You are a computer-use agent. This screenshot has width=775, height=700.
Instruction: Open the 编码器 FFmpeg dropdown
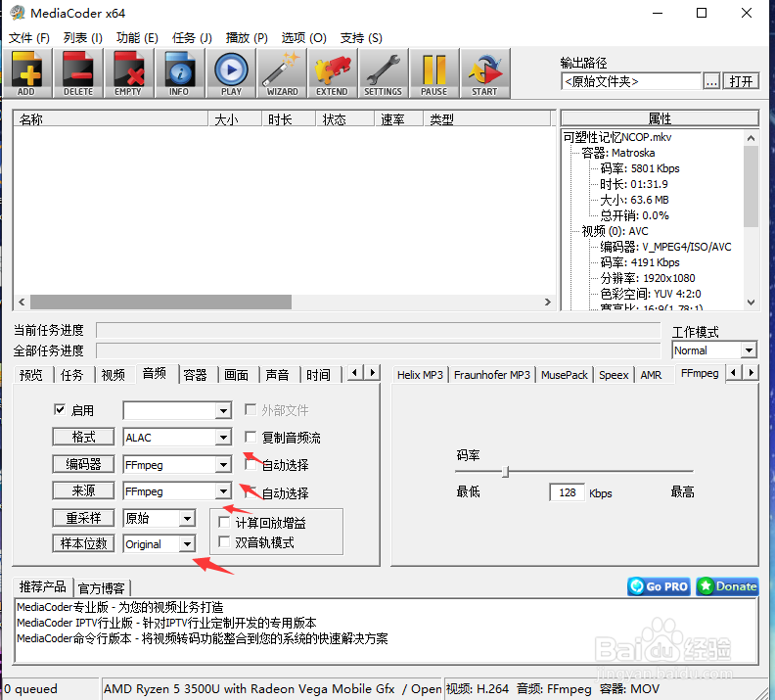223,465
